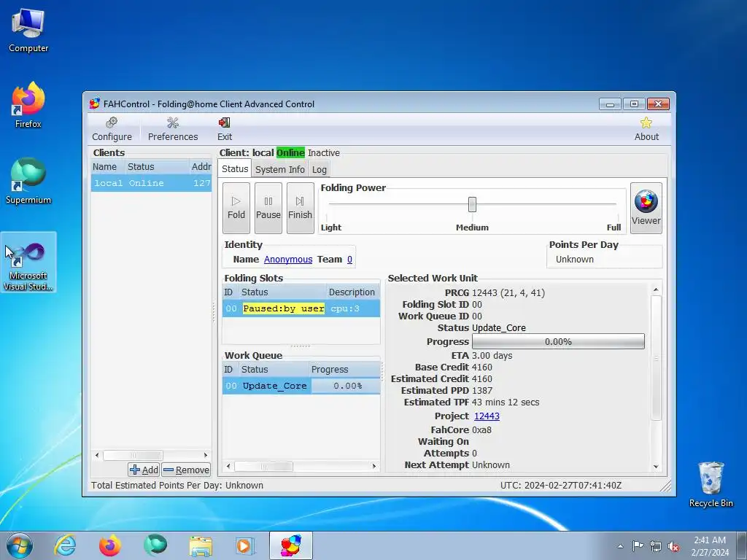The height and width of the screenshot is (560, 747).
Task: Open the Configure toolbar item
Action: tap(112, 129)
